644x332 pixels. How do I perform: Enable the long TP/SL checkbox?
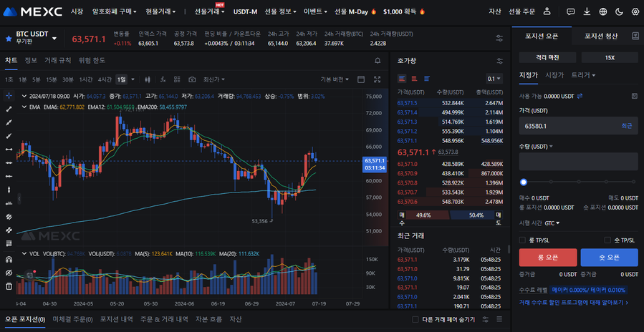(x=522, y=240)
